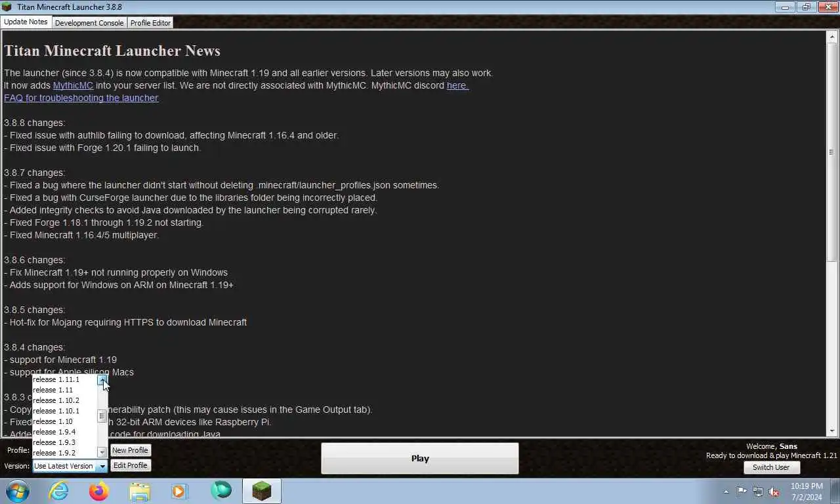Choose release 1.10.2 from version list
The width and height of the screenshot is (840, 504).
[65, 400]
